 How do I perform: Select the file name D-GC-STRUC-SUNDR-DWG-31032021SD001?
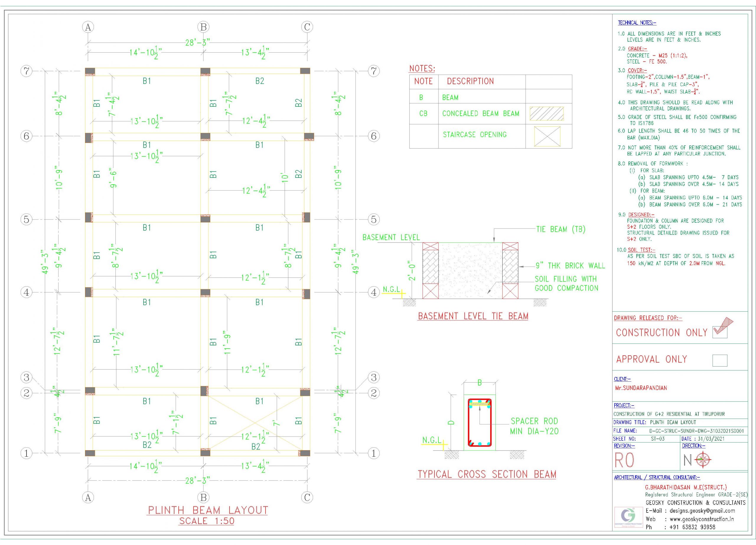tap(697, 431)
